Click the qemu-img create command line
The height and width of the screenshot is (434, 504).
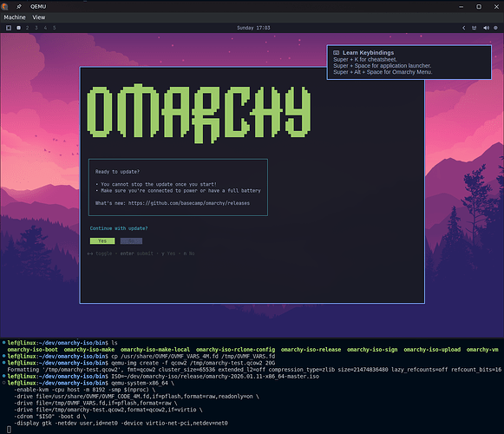(x=193, y=363)
